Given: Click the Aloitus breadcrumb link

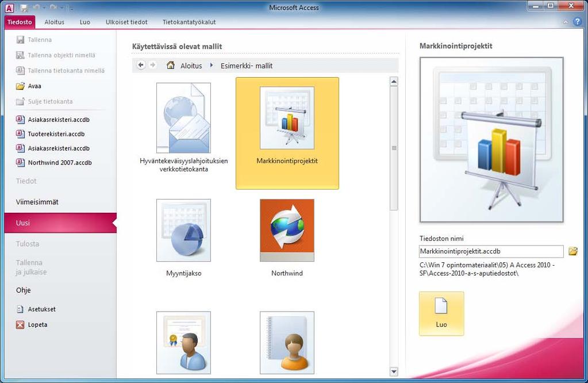Looking at the screenshot, I should pos(191,66).
